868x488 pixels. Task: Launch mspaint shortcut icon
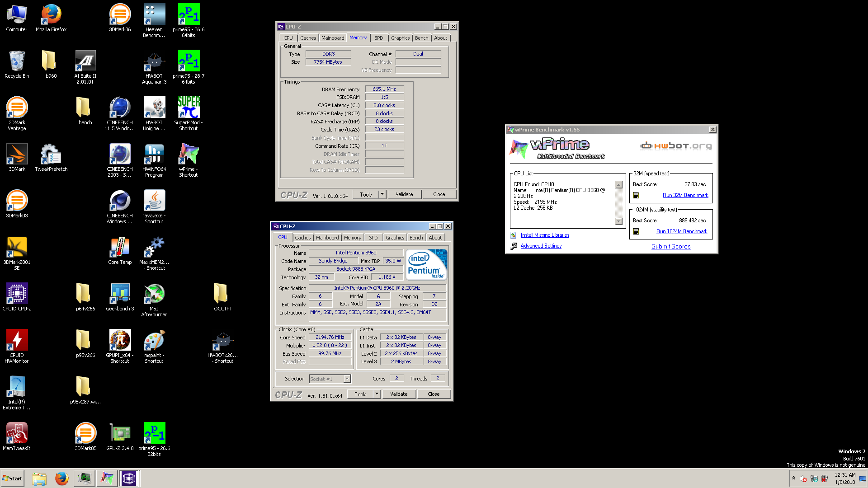[x=154, y=346]
